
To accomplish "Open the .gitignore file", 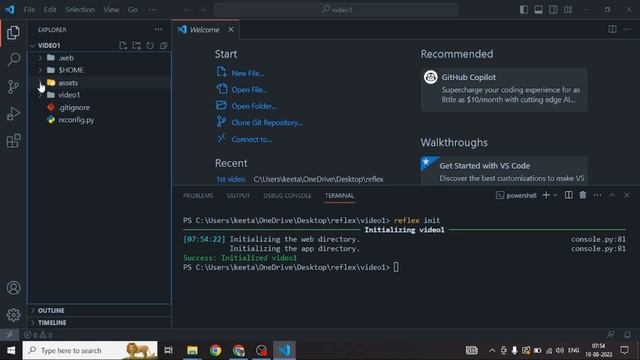I will pos(99,107).
